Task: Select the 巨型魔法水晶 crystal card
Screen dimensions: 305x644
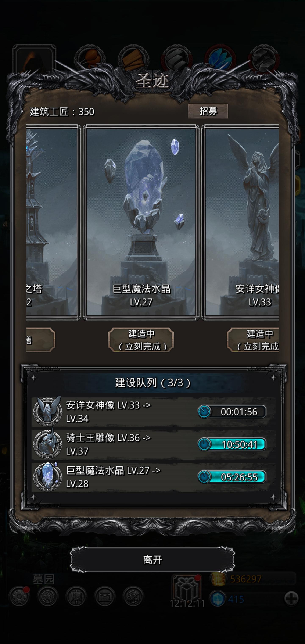Action: pos(141,222)
